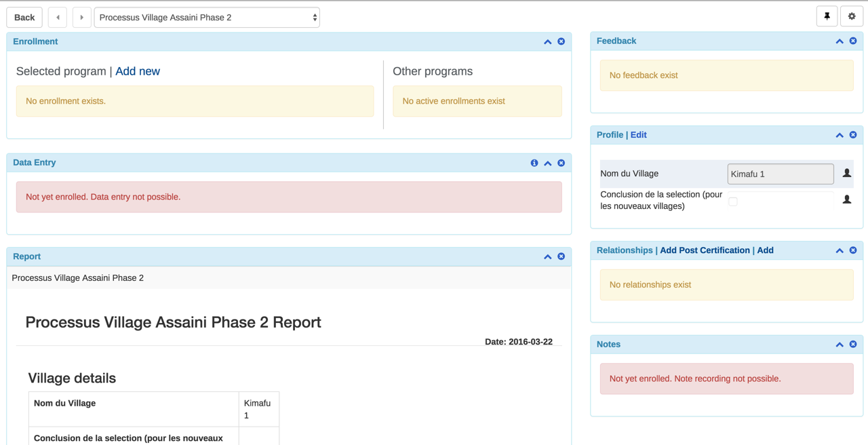Click the Data Entry info icon
The width and height of the screenshot is (868, 445).
point(534,163)
